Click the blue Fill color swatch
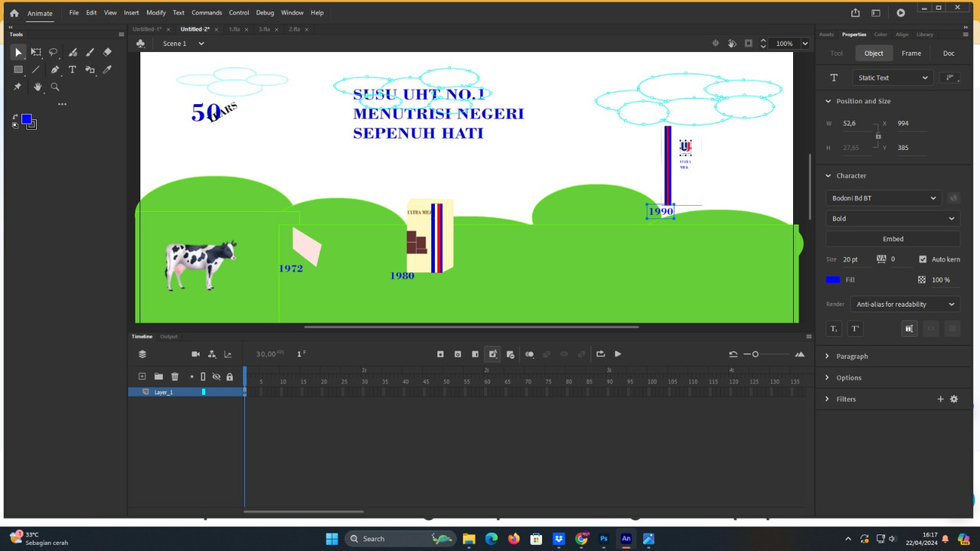Screen dimensions: 980x551 click(833, 280)
